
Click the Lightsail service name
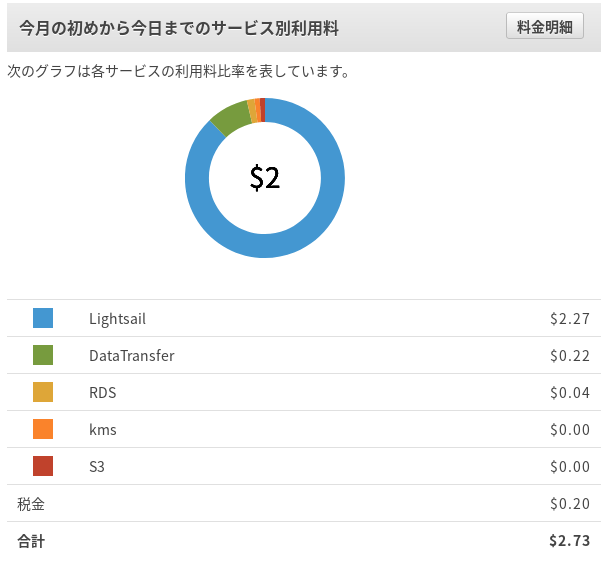117,319
